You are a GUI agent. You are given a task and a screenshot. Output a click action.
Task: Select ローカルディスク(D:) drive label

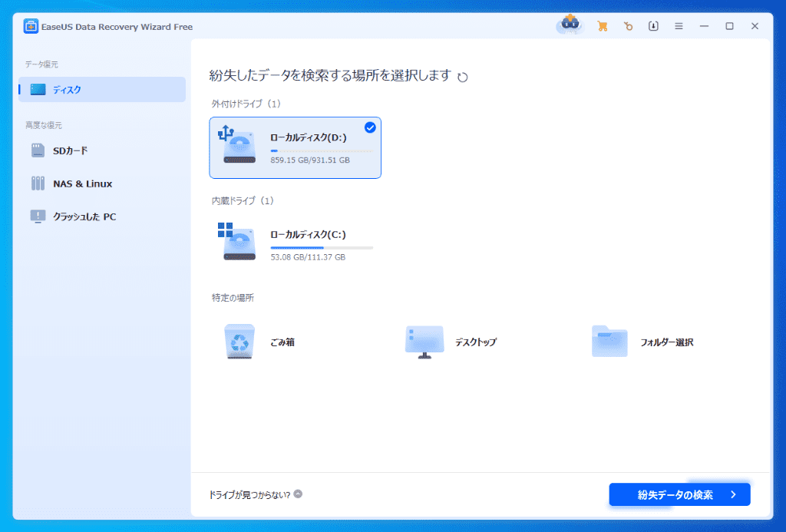pyautogui.click(x=309, y=137)
